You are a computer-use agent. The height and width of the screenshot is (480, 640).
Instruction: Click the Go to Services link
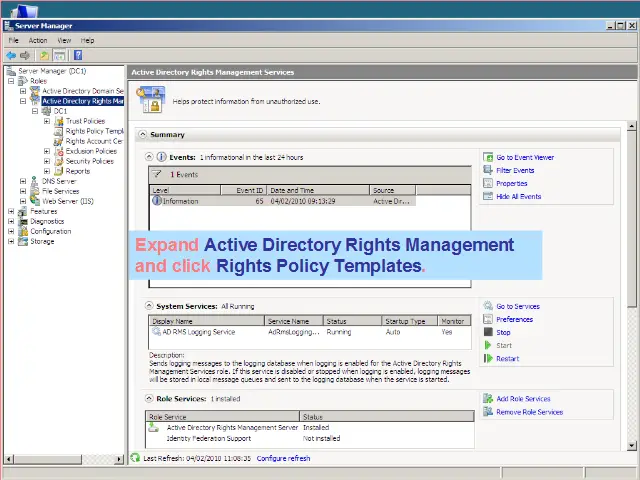518,307
